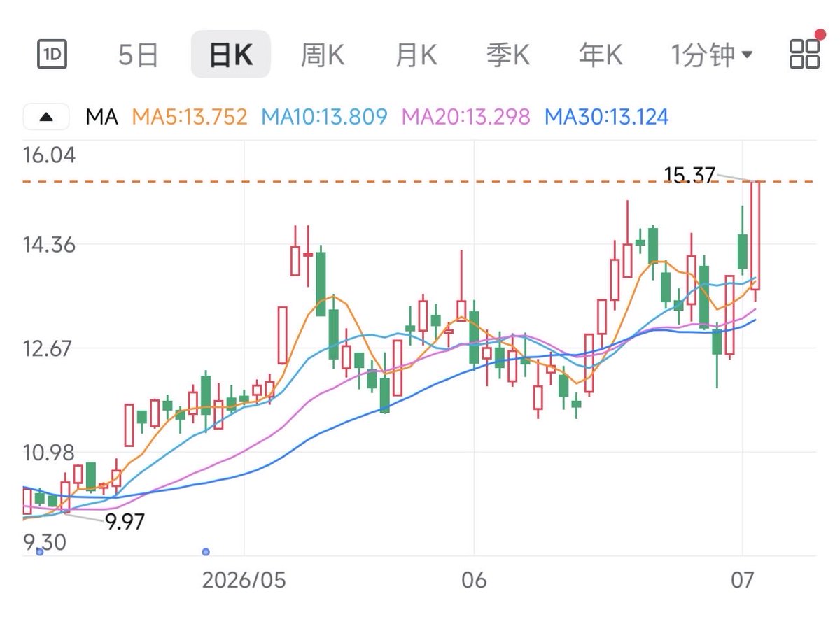Switch to the 月K monthly tab
This screenshot has width=840, height=617.
point(416,54)
